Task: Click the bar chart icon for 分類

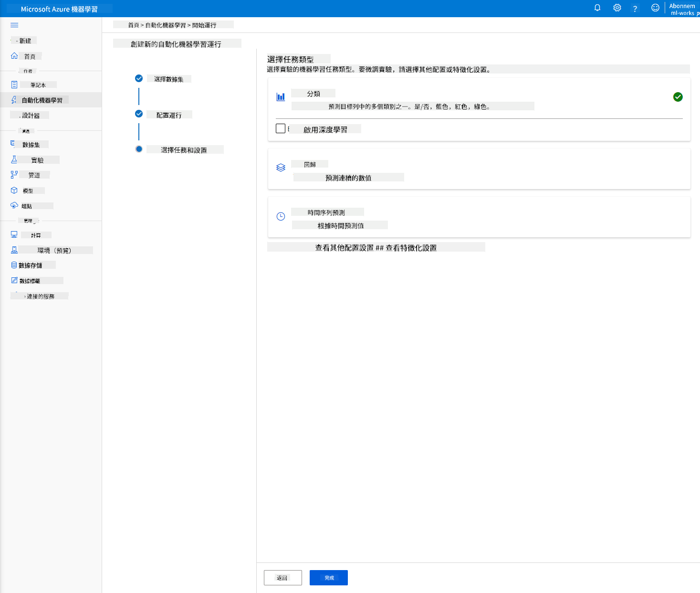Action: 281,97
